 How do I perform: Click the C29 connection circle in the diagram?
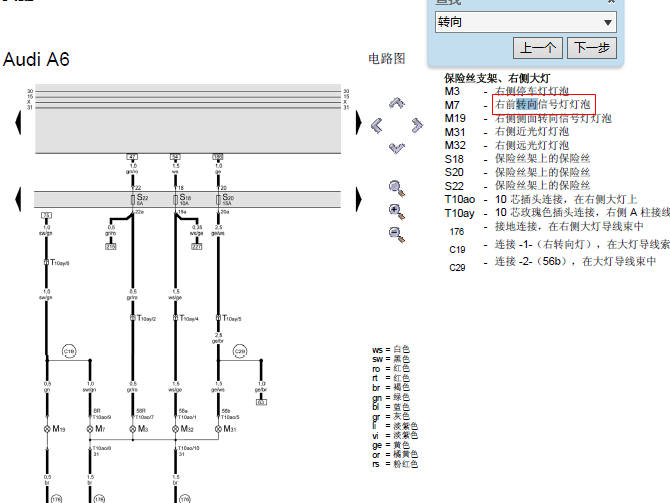coord(240,351)
